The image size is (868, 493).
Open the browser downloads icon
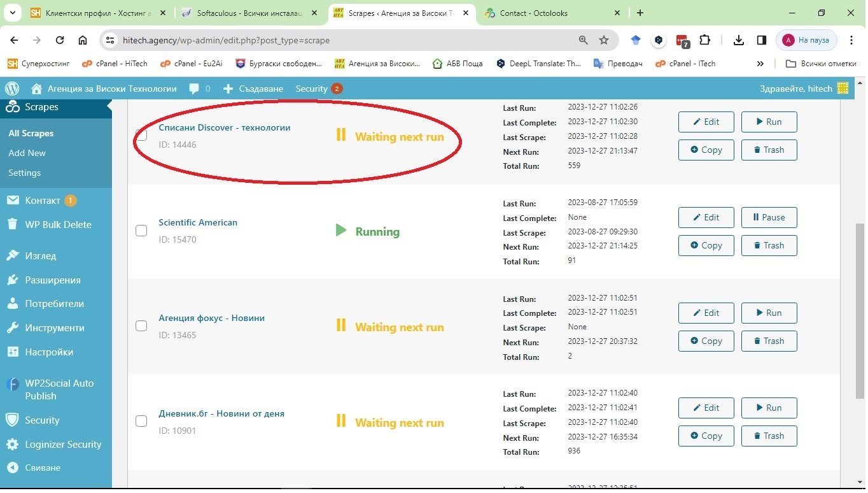[x=738, y=40]
